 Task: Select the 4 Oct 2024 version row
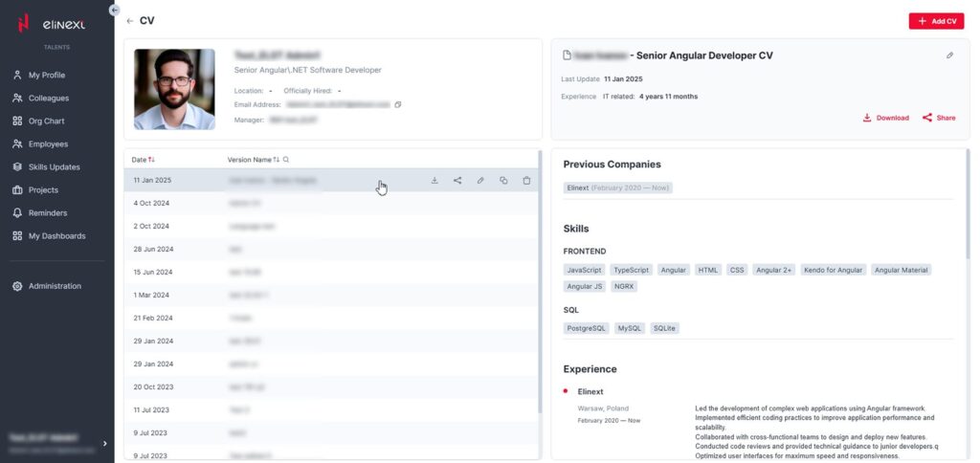click(x=330, y=203)
